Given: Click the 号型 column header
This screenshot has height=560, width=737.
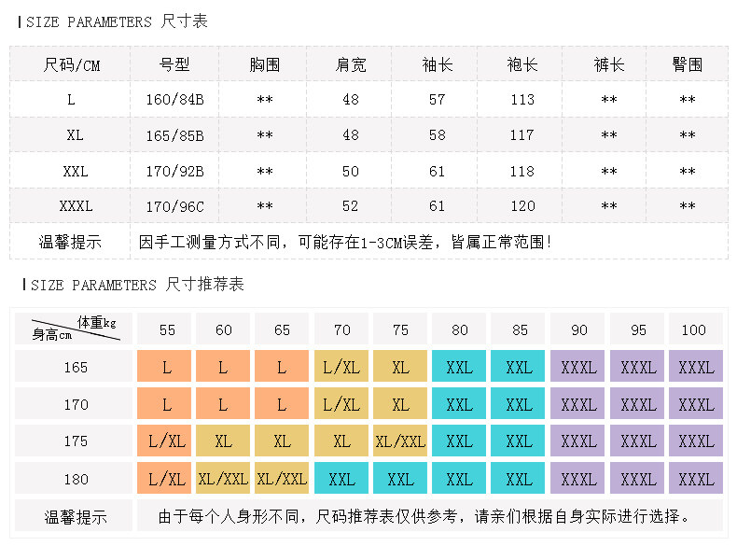Looking at the screenshot, I should [174, 64].
